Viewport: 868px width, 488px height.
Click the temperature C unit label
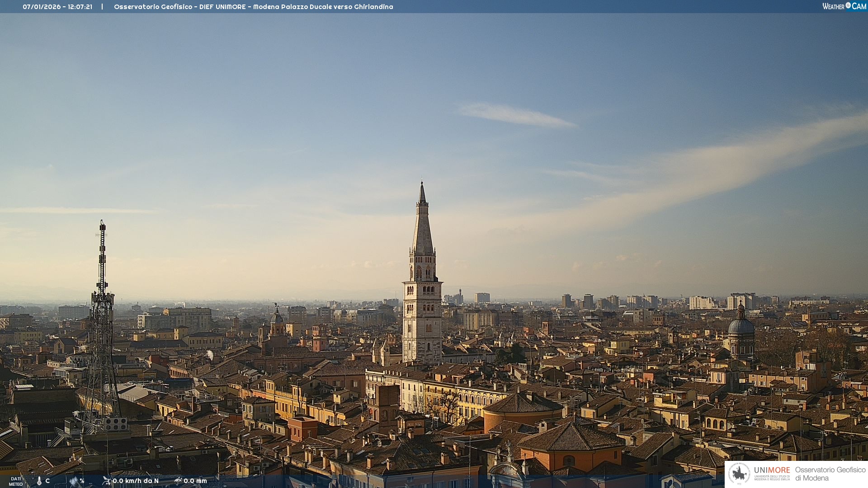point(47,481)
